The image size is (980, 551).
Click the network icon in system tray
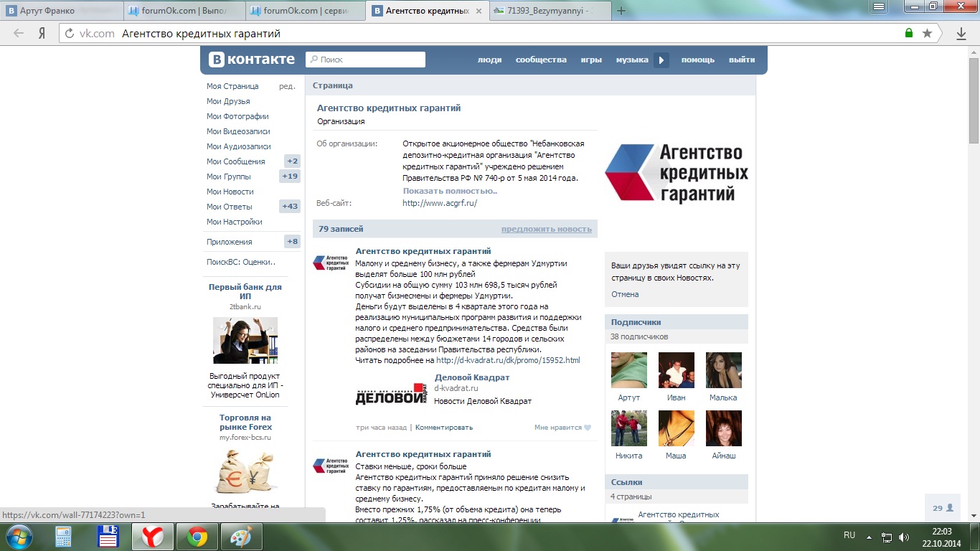tap(887, 537)
